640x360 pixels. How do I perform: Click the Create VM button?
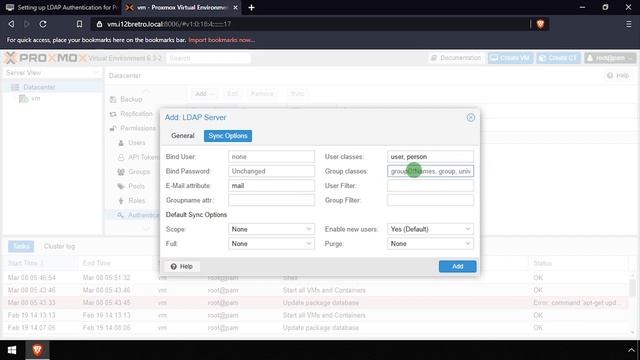510,58
